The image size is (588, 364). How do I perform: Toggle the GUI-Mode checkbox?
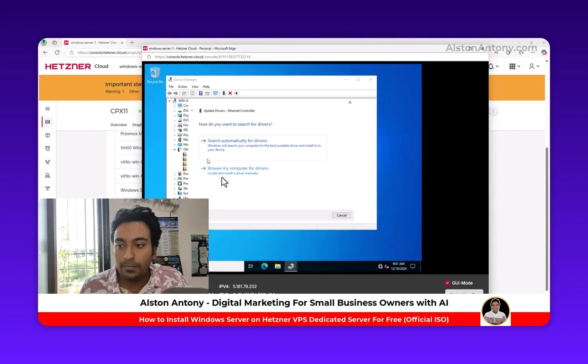click(x=447, y=283)
